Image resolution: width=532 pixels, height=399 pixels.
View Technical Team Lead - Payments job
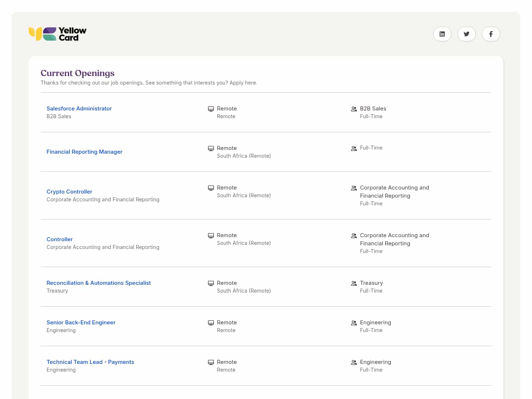coord(90,362)
